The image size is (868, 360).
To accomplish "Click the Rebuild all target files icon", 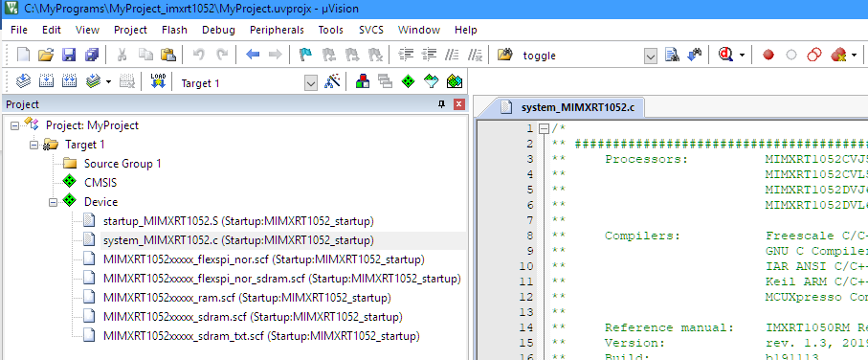I will coord(69,81).
